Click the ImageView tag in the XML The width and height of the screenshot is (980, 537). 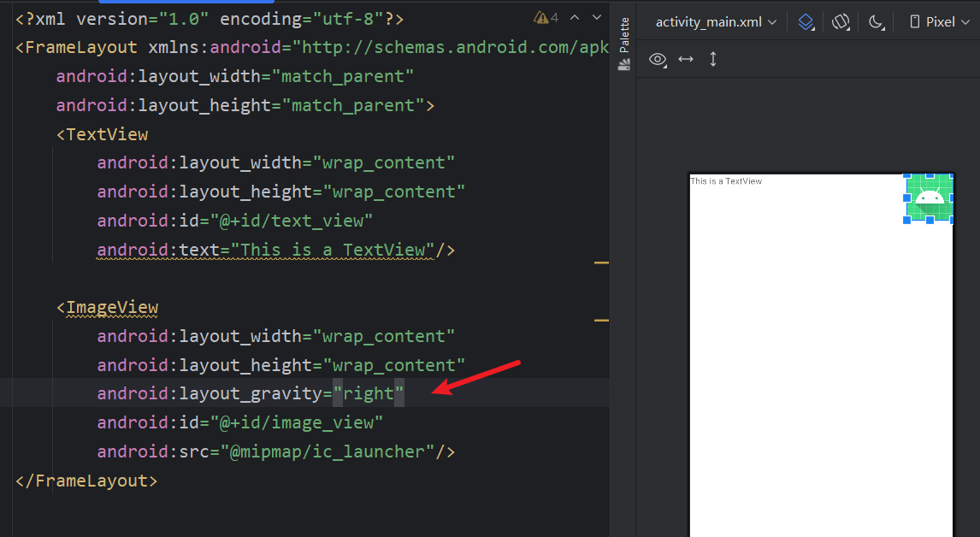pyautogui.click(x=112, y=308)
